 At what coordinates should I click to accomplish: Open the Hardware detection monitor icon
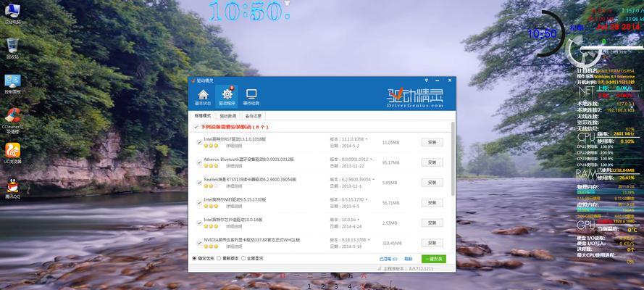pos(251,97)
